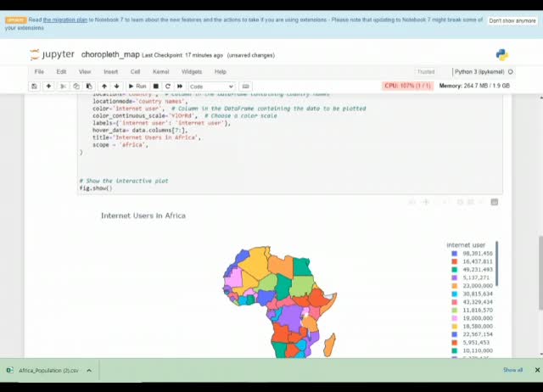Click Don't show anymore button
The height and width of the screenshot is (392, 543).
tap(512, 20)
